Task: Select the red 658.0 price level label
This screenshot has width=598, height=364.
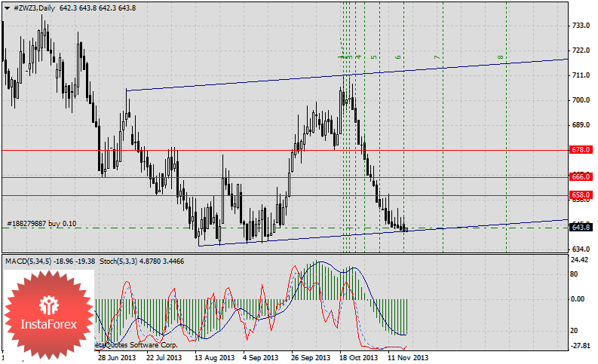Action: pos(581,194)
